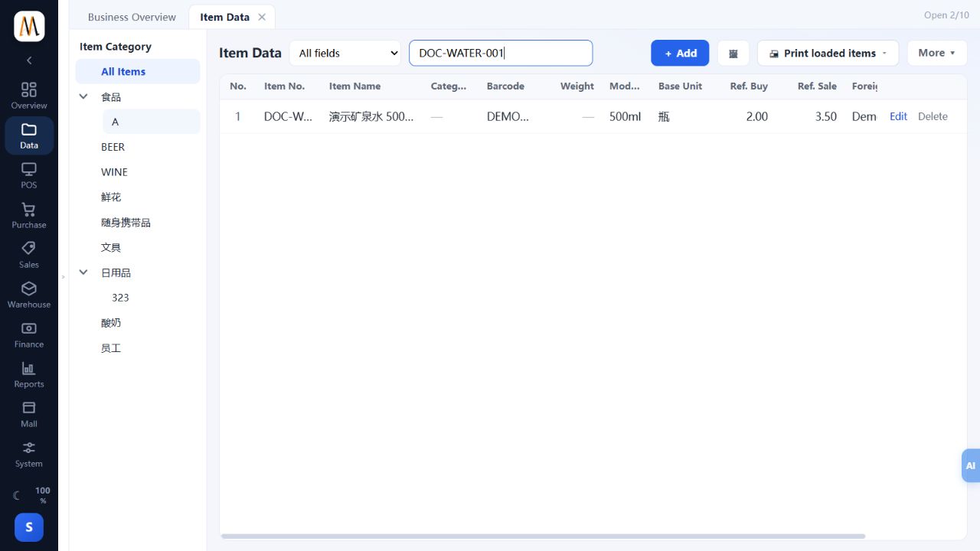The width and height of the screenshot is (980, 551).
Task: Open the Data module in sidebar
Action: (29, 135)
